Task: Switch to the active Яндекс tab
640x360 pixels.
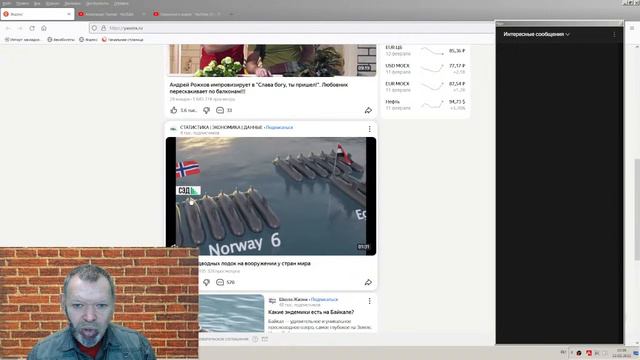Action: [x=37, y=14]
